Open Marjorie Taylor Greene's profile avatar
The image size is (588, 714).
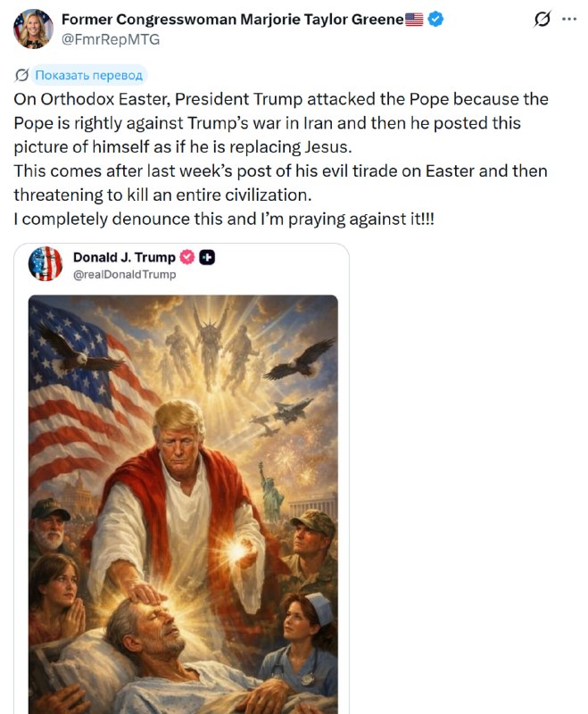tap(33, 29)
